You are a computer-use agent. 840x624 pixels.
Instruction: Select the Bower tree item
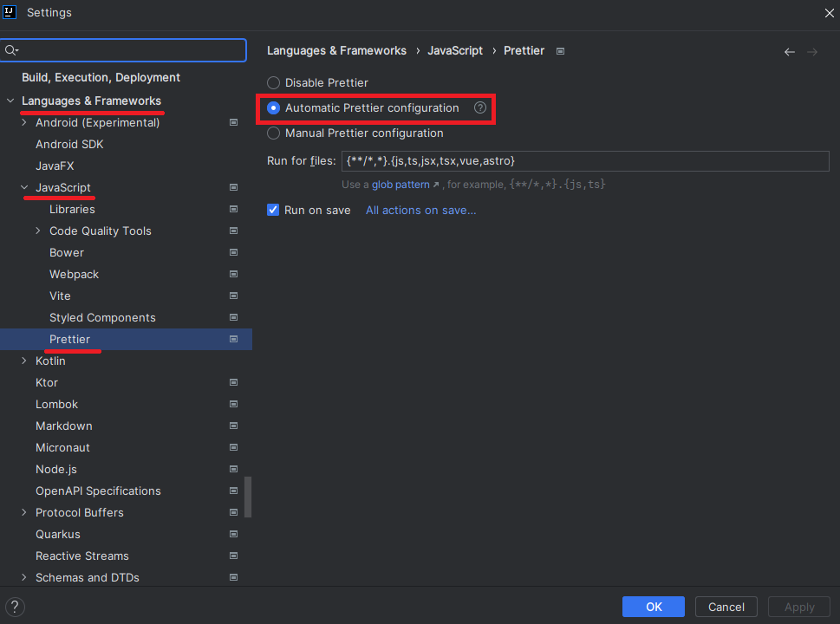[67, 253]
